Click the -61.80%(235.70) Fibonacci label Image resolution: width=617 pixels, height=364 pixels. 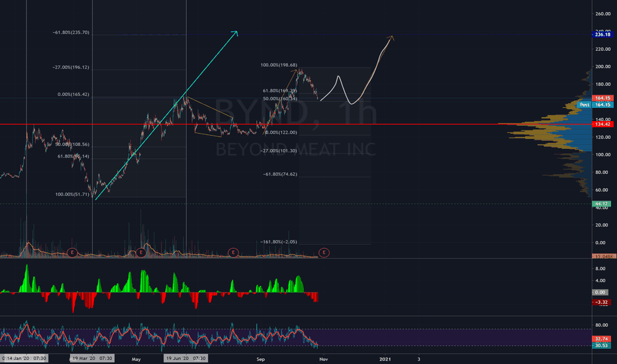pos(71,32)
